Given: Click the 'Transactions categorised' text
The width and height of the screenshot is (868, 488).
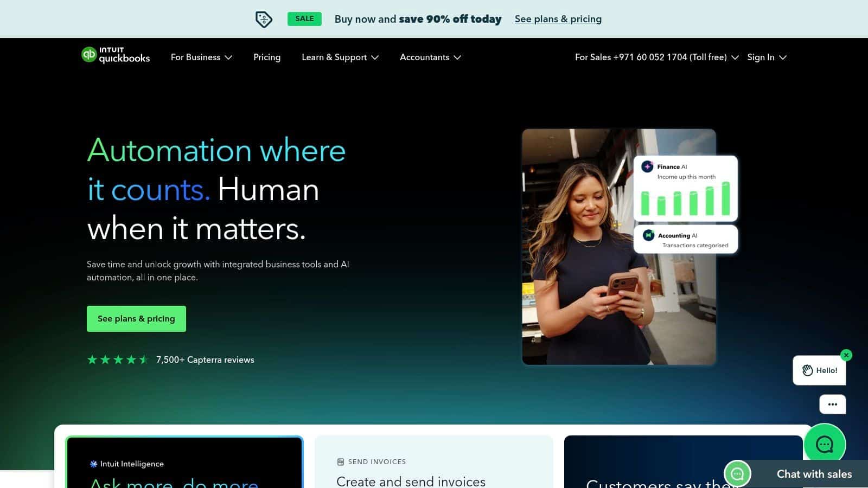Looking at the screenshot, I should (x=695, y=245).
